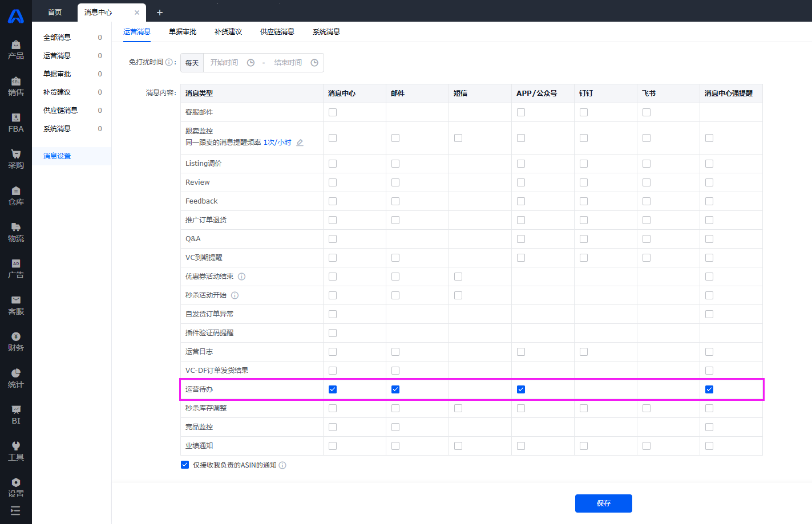Open 供应链消息 in left message list
The height and width of the screenshot is (524, 812).
[x=72, y=111]
